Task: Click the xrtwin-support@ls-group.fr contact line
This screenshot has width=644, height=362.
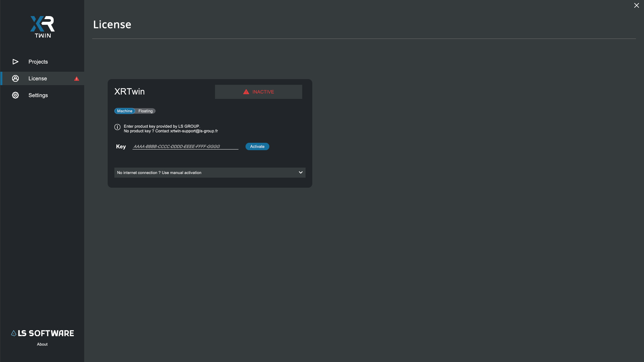Action: [171, 131]
